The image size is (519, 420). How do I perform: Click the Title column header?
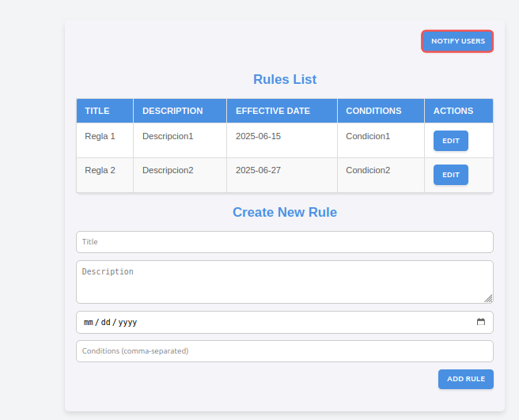[x=105, y=111]
